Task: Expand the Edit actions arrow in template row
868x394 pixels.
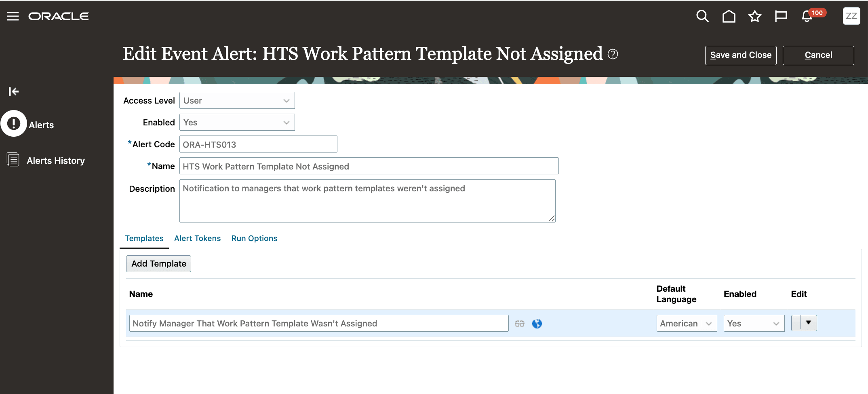Action: click(x=808, y=323)
